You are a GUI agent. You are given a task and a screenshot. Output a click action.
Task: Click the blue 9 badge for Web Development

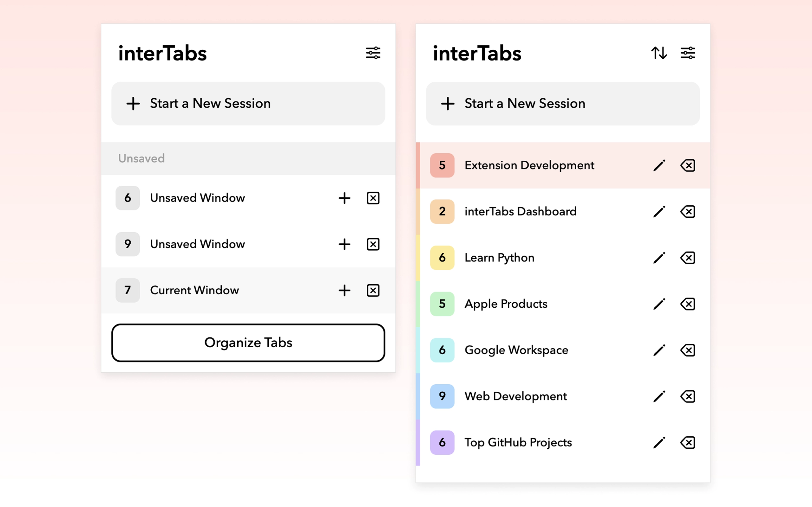(442, 396)
